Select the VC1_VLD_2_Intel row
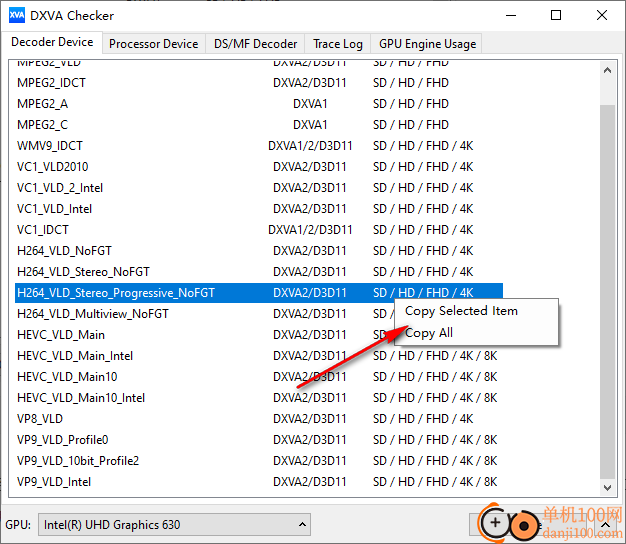Viewport: 626px width, 544px height. tap(259, 188)
